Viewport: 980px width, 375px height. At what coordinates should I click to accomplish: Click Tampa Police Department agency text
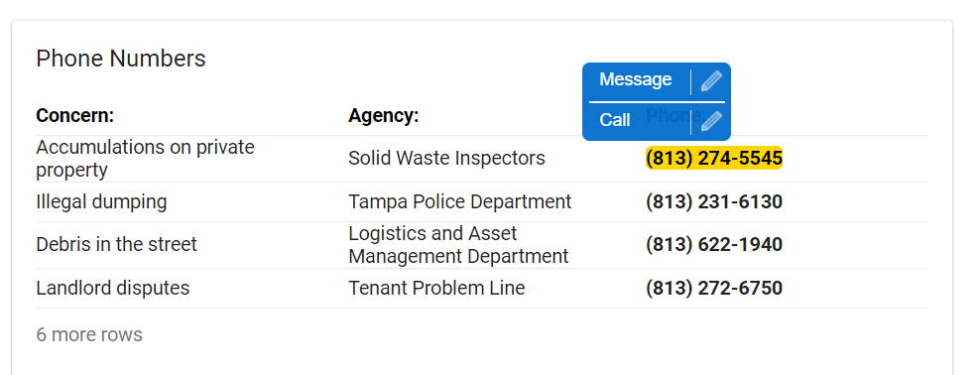point(459,201)
